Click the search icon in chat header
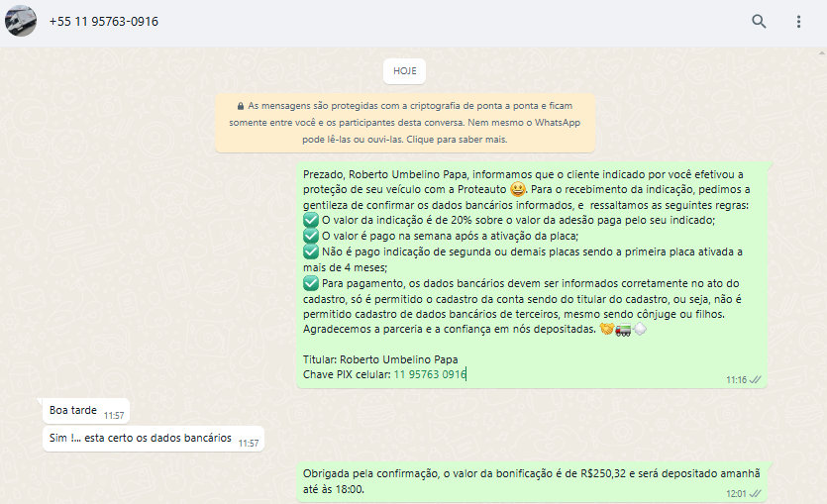This screenshot has width=827, height=504. [x=759, y=22]
